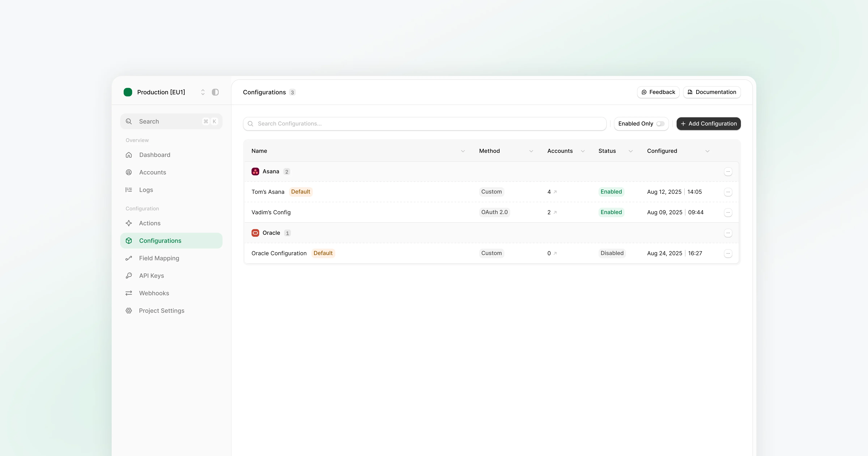Open Field Mapping settings
The image size is (868, 456).
tap(159, 258)
